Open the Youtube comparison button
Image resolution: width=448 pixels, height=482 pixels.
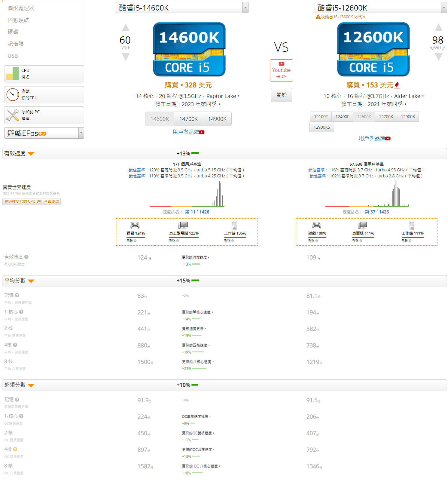point(281,70)
